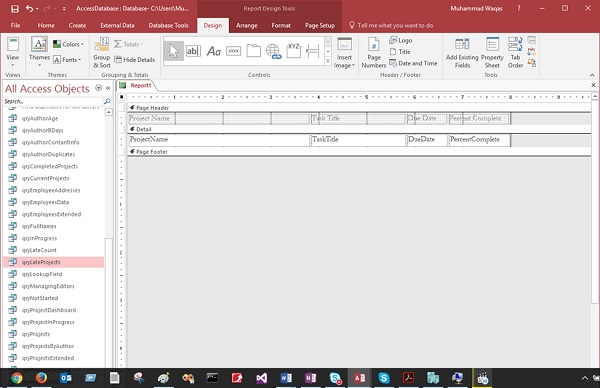This screenshot has height=388, width=600.
Task: Select the Label control (Aa)
Action: [214, 51]
